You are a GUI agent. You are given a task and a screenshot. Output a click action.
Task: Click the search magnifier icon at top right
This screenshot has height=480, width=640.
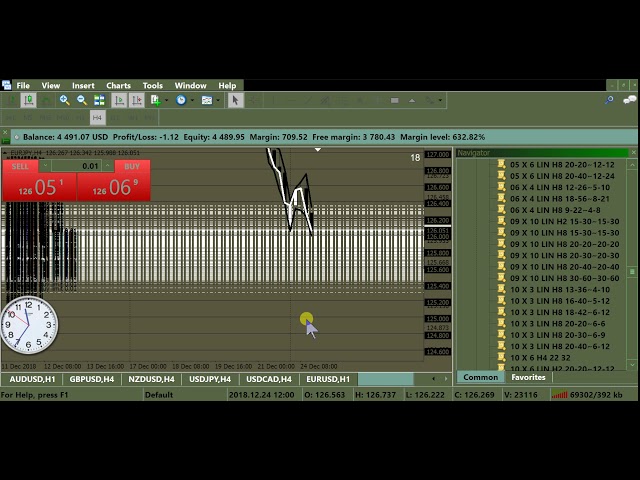pos(610,100)
